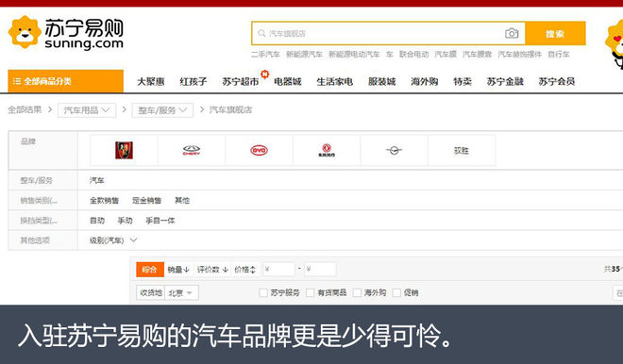The height and width of the screenshot is (364, 623).
Task: Filter transmission by 手动
Action: [x=125, y=221]
